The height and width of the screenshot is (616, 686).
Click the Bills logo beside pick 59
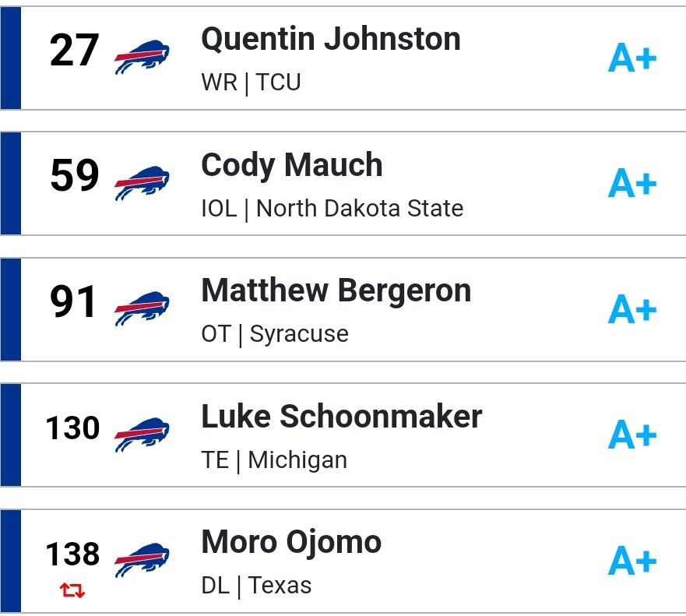click(142, 183)
